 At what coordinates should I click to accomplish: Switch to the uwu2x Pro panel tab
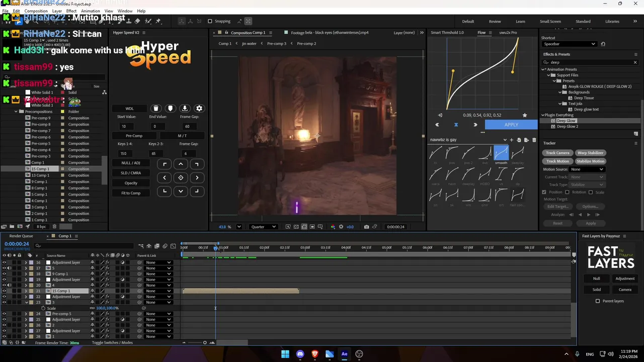(508, 33)
